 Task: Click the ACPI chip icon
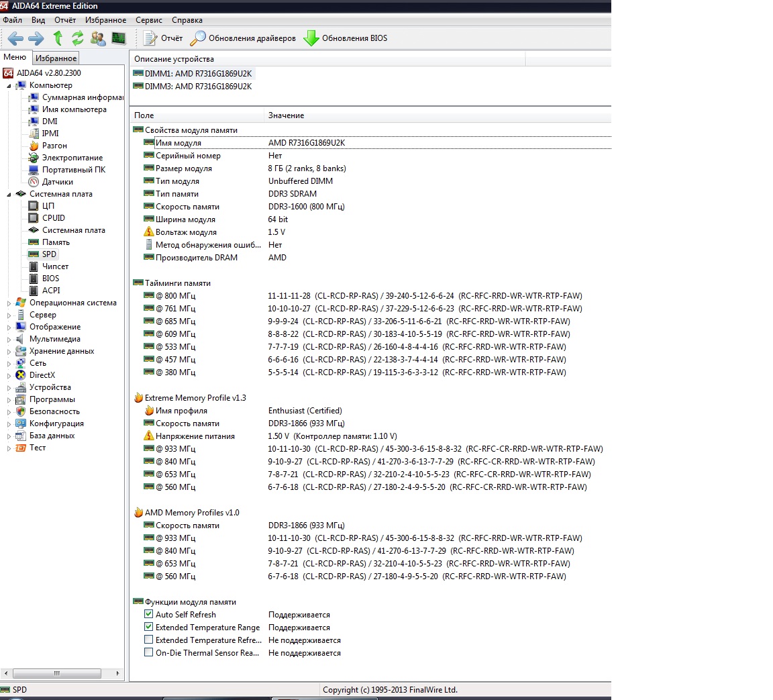tap(34, 291)
